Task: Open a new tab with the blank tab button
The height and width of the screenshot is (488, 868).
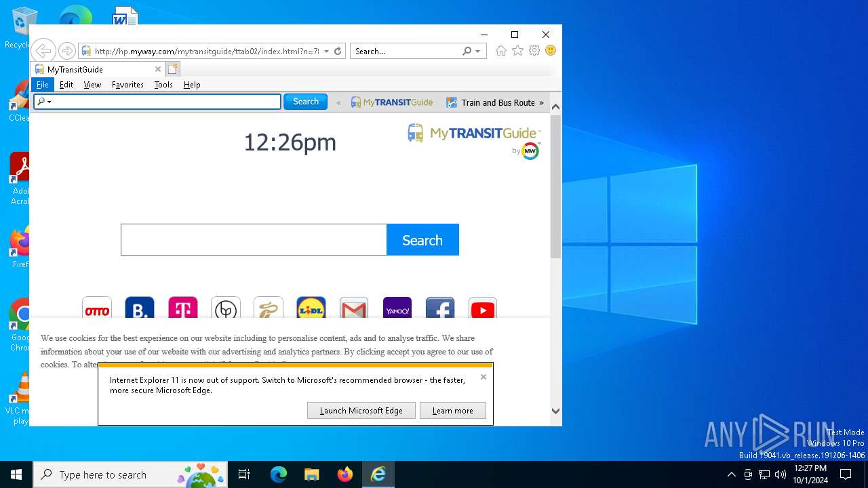Action: click(173, 69)
